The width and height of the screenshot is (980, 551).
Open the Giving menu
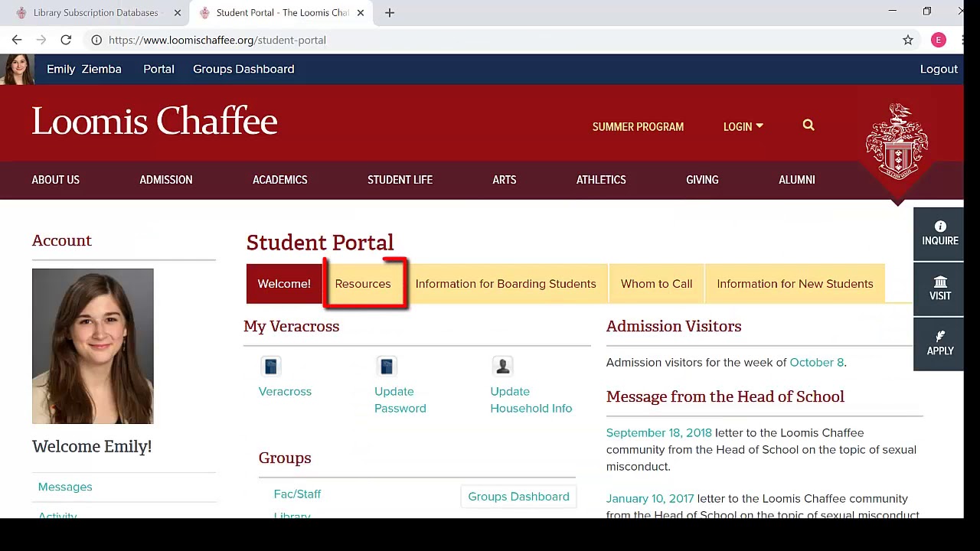[x=702, y=180]
